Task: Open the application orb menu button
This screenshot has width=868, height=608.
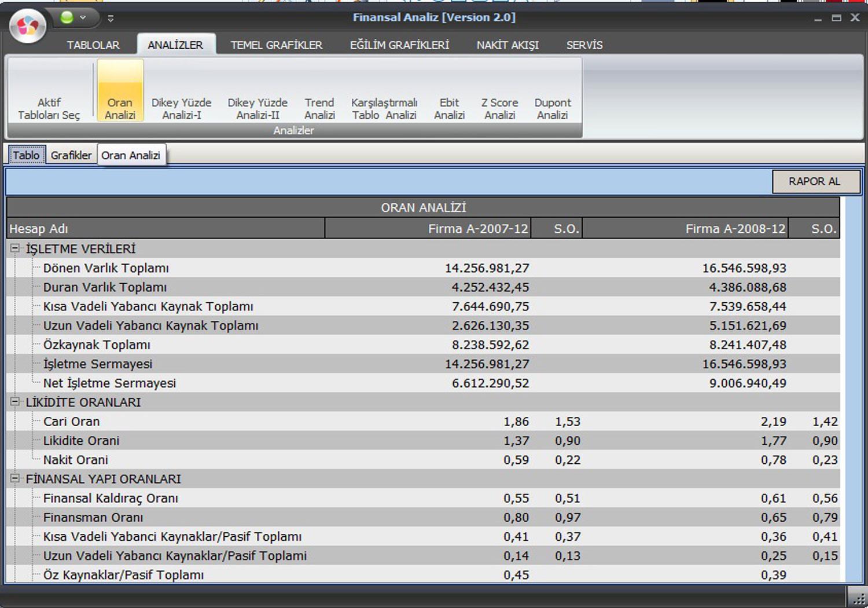Action: click(27, 25)
